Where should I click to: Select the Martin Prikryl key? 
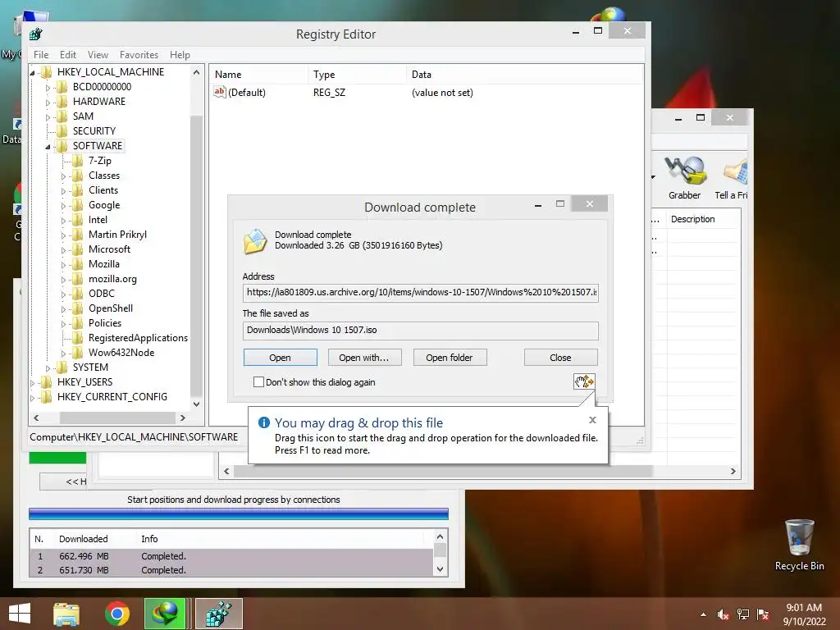tap(117, 235)
